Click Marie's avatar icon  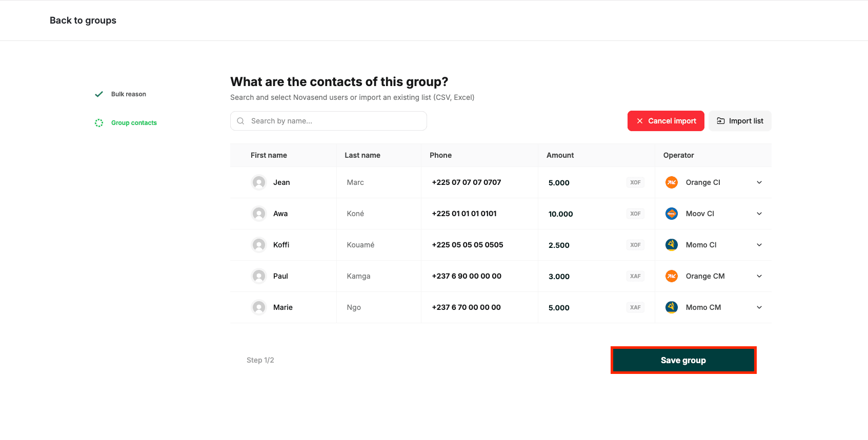point(259,307)
